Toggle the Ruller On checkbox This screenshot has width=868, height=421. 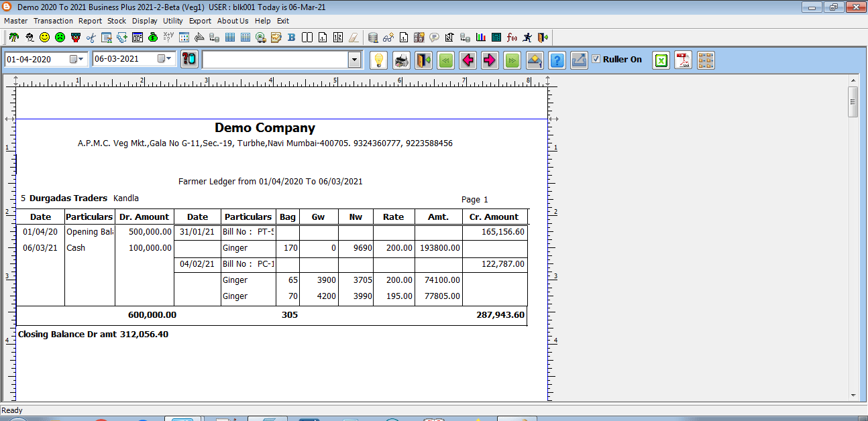click(x=596, y=59)
